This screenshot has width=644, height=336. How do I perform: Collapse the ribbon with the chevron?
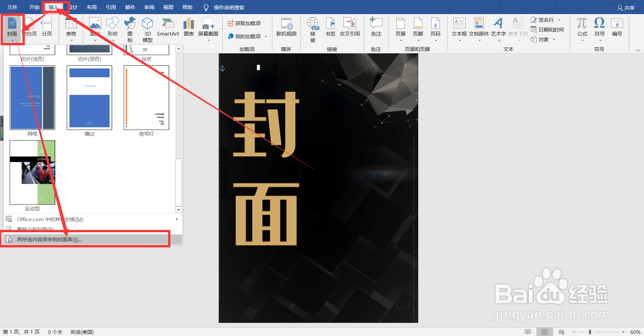[638, 50]
